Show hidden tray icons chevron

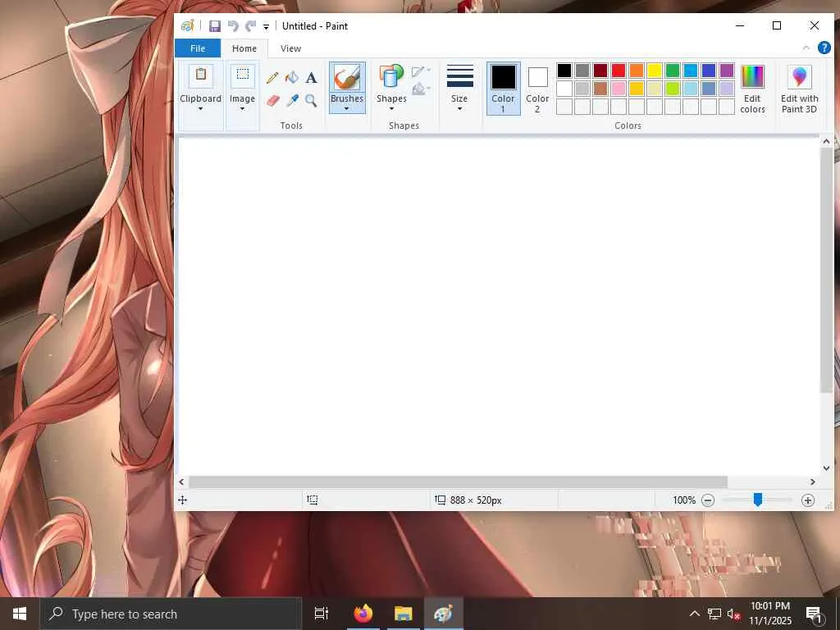click(x=694, y=614)
